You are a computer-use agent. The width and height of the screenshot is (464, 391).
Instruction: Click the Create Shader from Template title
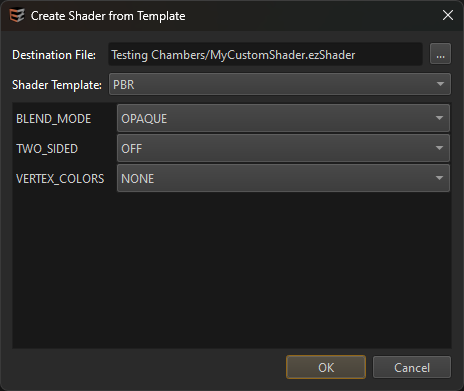108,16
